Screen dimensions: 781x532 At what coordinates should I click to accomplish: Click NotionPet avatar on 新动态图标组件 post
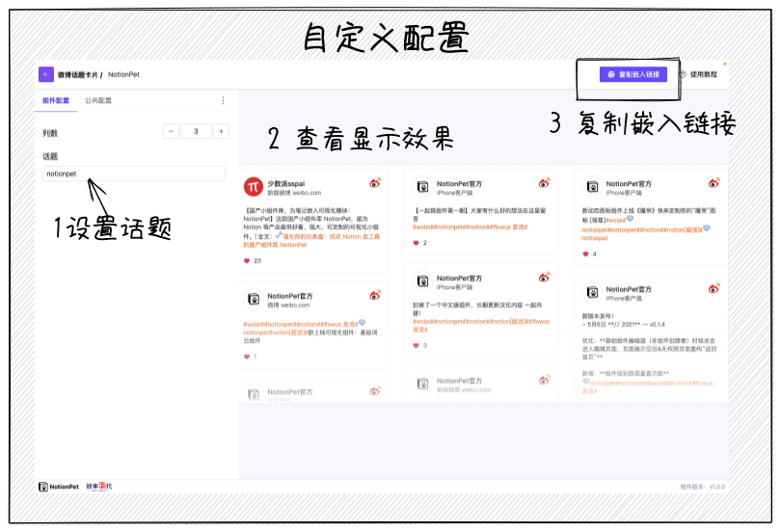tap(592, 187)
